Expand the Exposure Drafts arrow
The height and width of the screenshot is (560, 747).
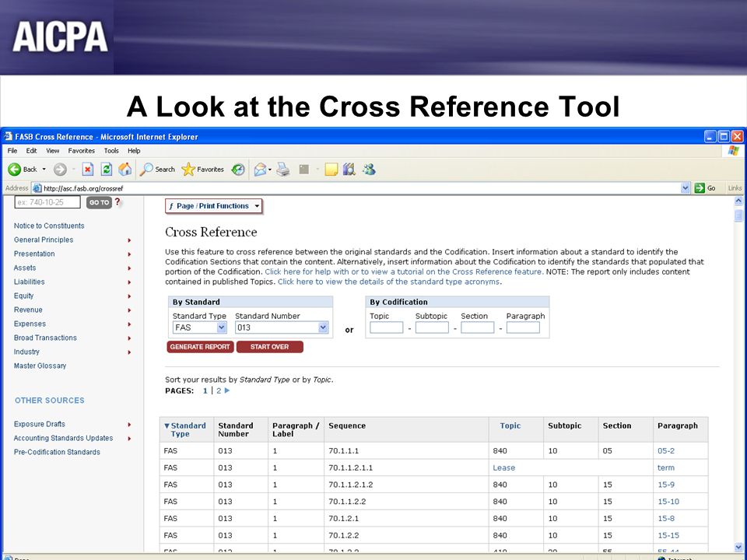[x=129, y=425]
